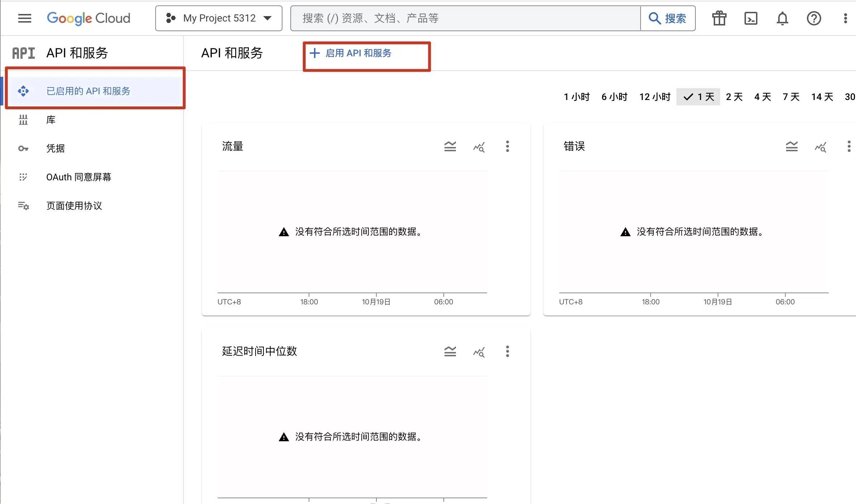
Task: Open Metrics Explorer on 延迟时间中位数 chart
Action: pos(479,351)
